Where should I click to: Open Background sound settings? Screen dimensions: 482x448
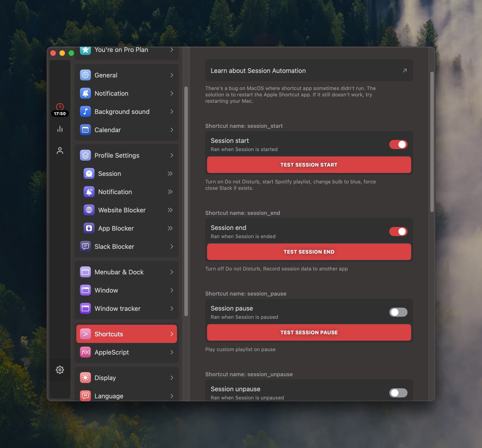click(x=122, y=112)
